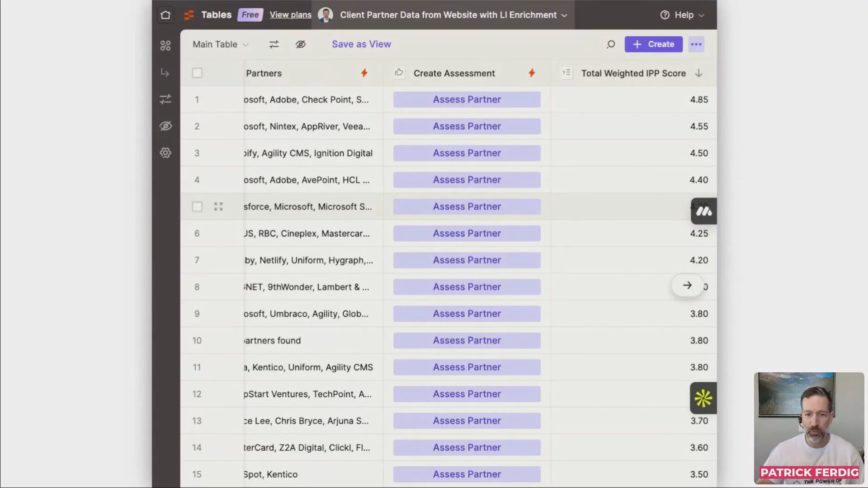Click Assess Partner in row 6

[467, 233]
